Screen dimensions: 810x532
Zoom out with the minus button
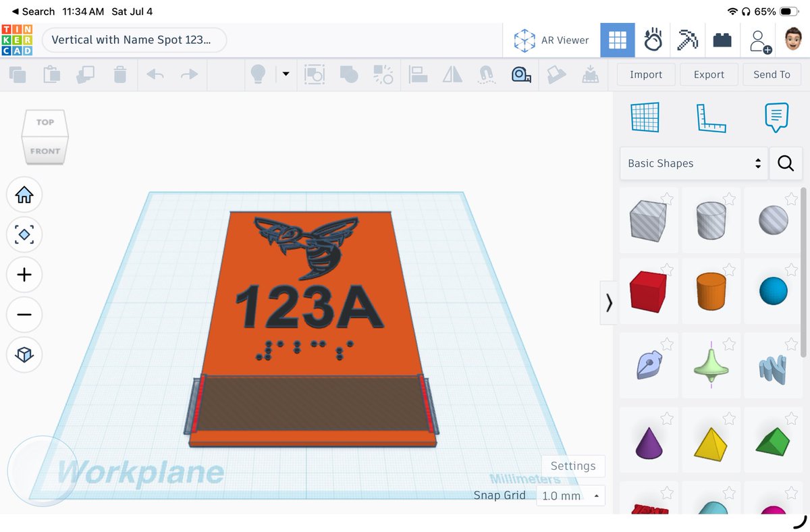(24, 315)
